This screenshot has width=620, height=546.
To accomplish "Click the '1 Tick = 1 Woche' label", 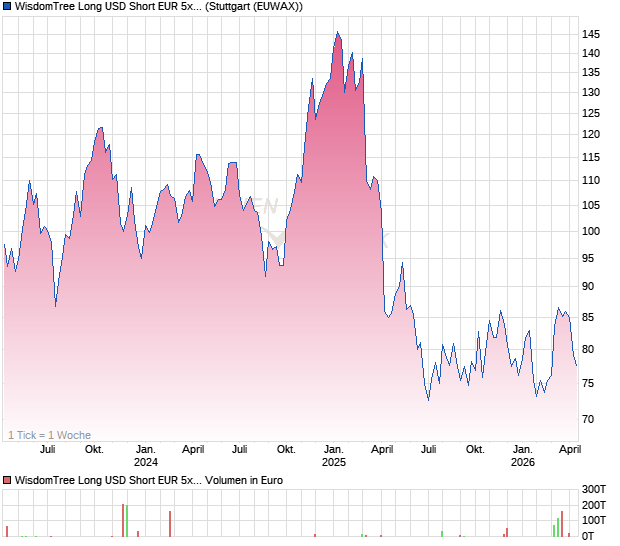I will coord(49,435).
